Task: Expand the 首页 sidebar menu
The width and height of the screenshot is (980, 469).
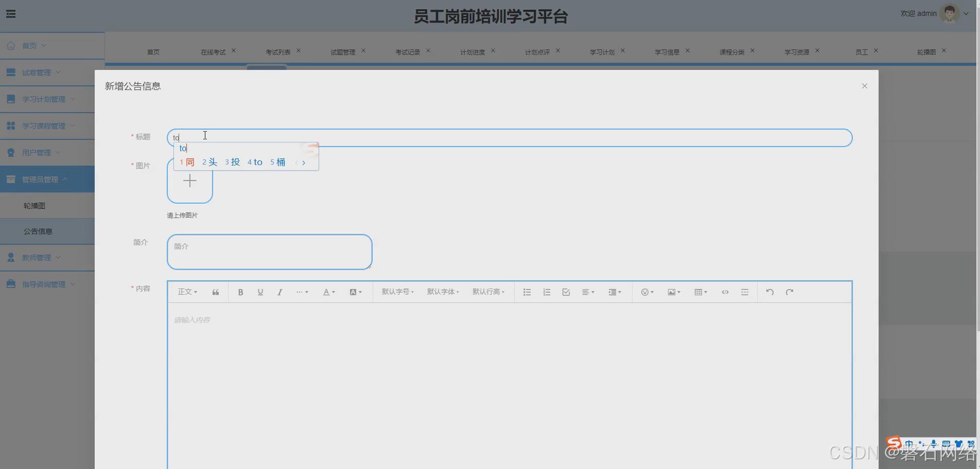Action: point(52,46)
